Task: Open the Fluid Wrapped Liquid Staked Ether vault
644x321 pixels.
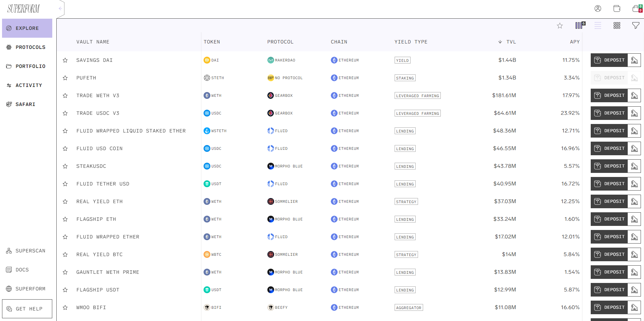Action: [x=131, y=131]
